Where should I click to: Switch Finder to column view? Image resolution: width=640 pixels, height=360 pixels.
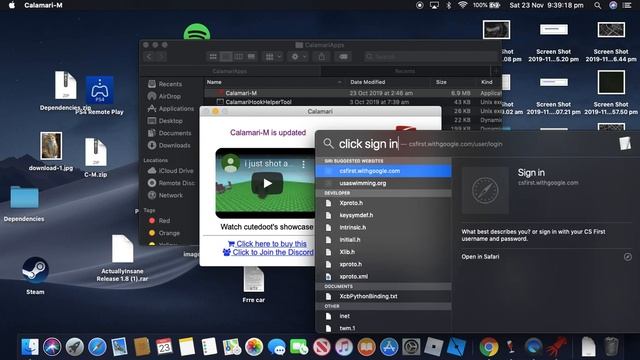tap(239, 57)
